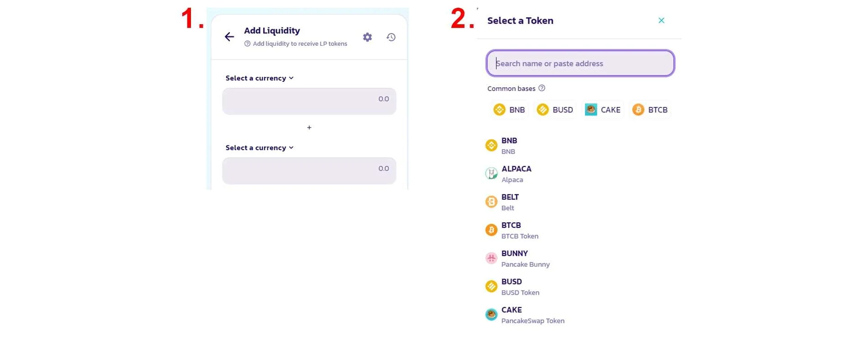This screenshot has width=868, height=343.
Task: Select ALPACA from the token list
Action: point(516,174)
